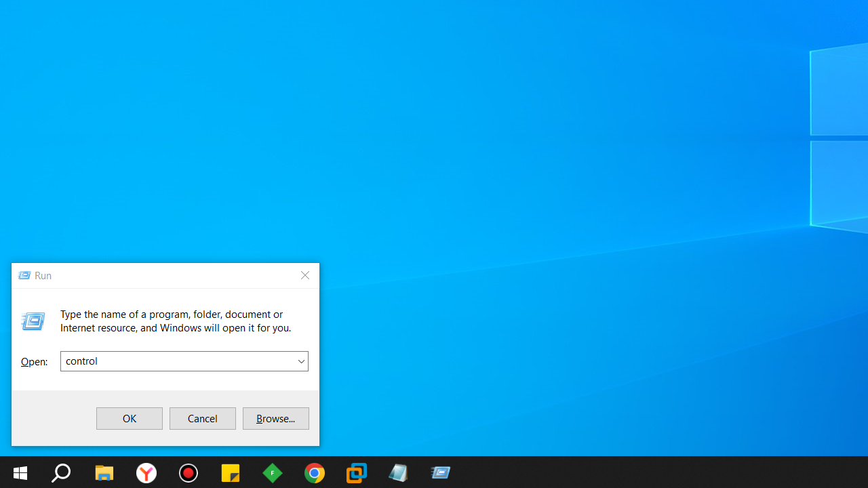The width and height of the screenshot is (868, 488).
Task: Launch Google Chrome from taskbar
Action: pyautogui.click(x=315, y=472)
